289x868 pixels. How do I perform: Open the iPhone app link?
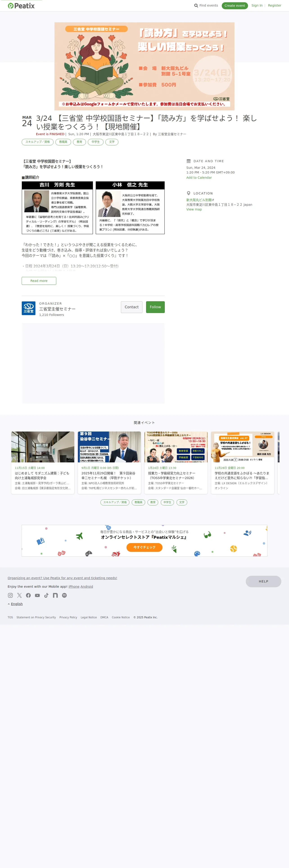74,587
